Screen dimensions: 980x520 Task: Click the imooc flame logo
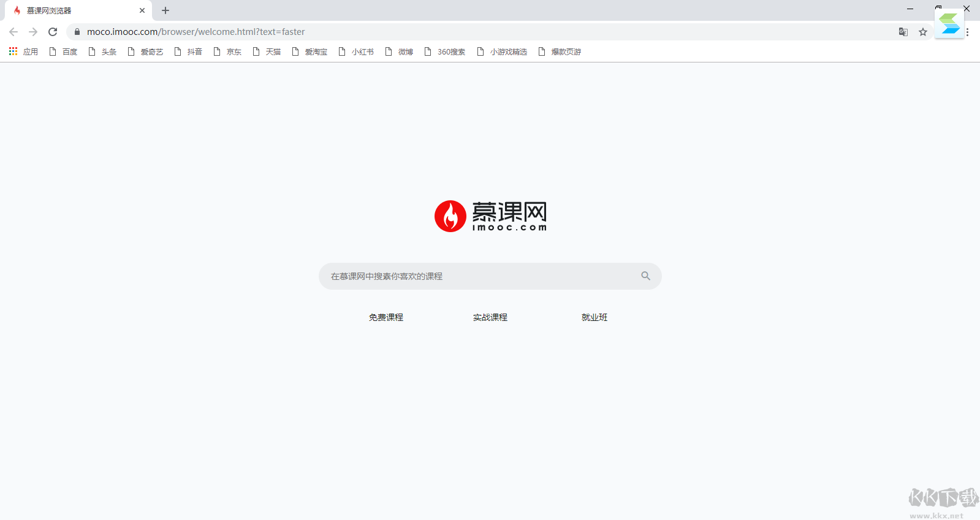(450, 216)
